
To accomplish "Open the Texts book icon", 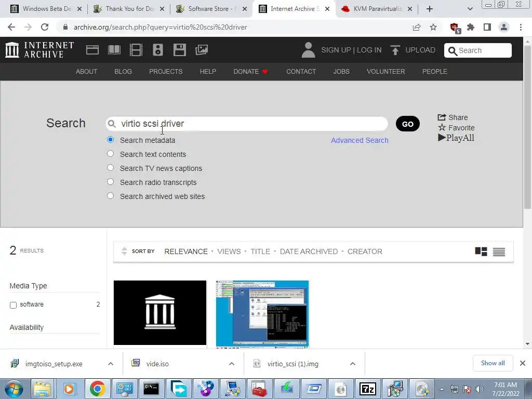I will [114, 50].
